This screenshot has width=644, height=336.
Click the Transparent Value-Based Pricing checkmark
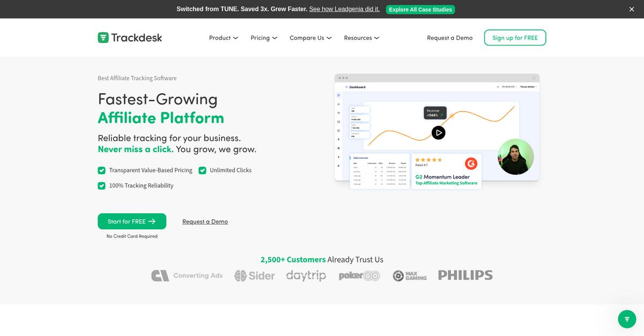(101, 170)
